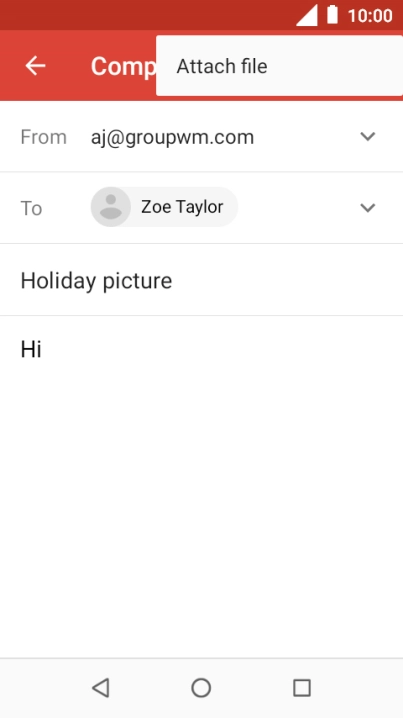
Task: Tap the Android recent apps square
Action: pos(302,688)
